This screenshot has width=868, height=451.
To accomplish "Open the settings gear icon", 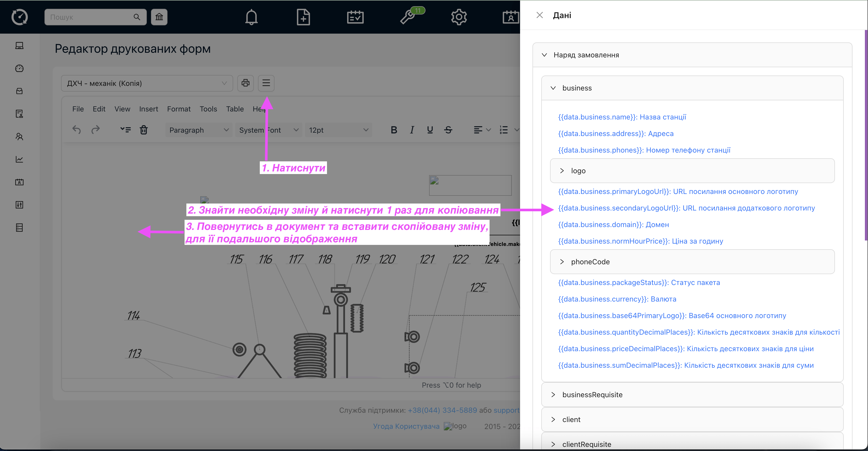I will 459,17.
